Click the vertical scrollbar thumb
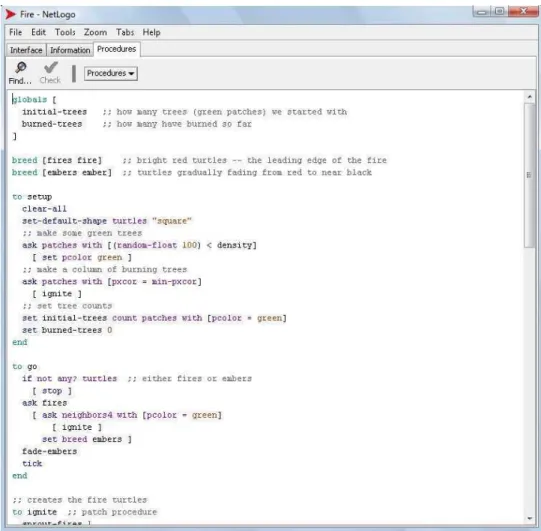541x531 pixels. click(529, 175)
